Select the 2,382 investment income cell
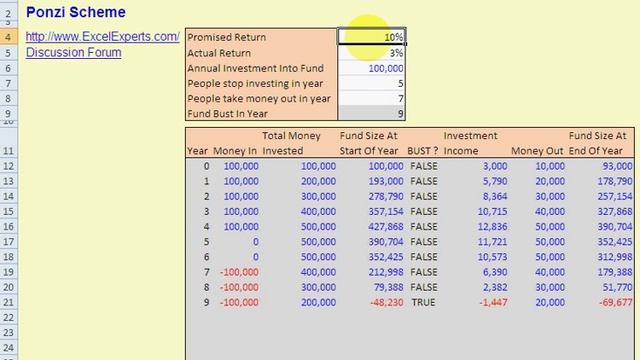 [x=495, y=287]
